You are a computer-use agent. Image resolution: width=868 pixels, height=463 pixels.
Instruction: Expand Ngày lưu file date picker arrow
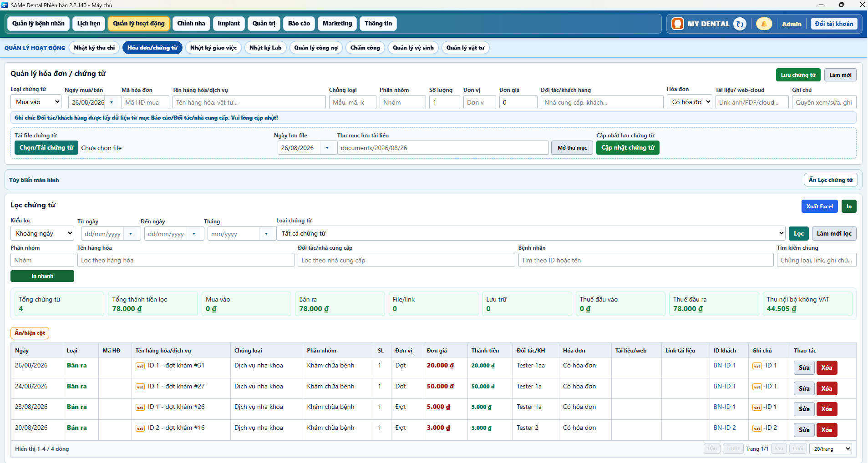coord(327,148)
